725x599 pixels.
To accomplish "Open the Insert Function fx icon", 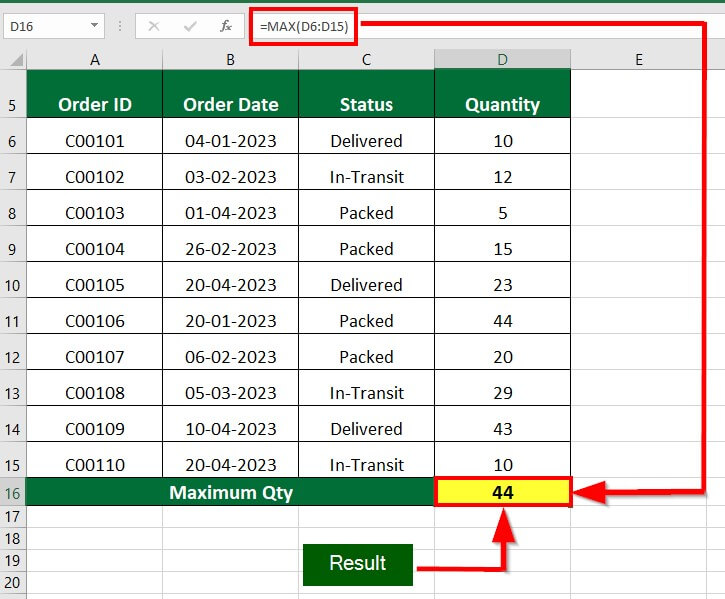I will pyautogui.click(x=226, y=26).
